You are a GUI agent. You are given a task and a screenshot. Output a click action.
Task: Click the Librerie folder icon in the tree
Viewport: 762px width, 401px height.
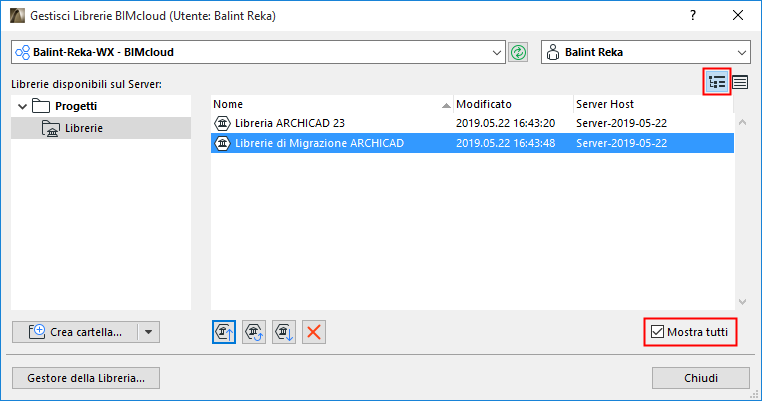coord(51,128)
